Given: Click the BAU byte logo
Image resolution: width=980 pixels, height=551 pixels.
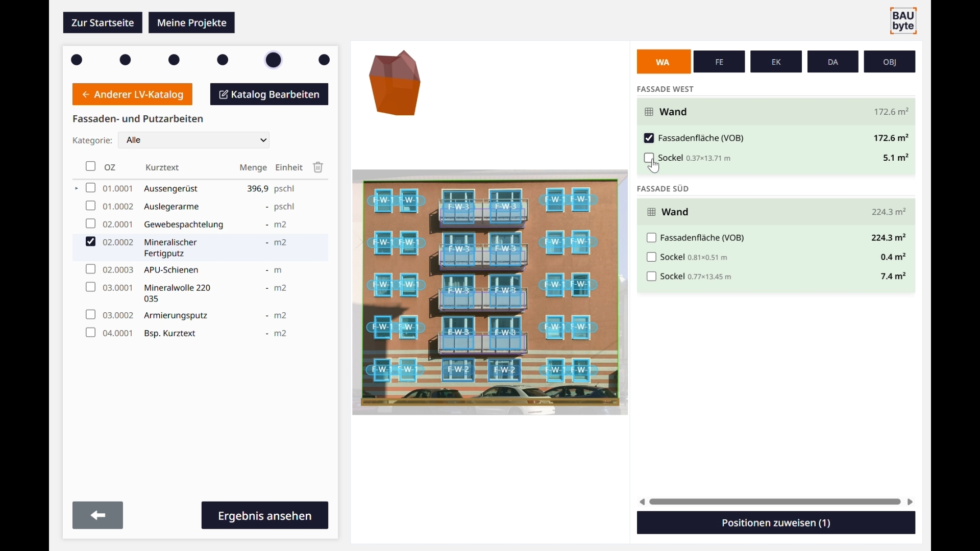Looking at the screenshot, I should coord(903,21).
